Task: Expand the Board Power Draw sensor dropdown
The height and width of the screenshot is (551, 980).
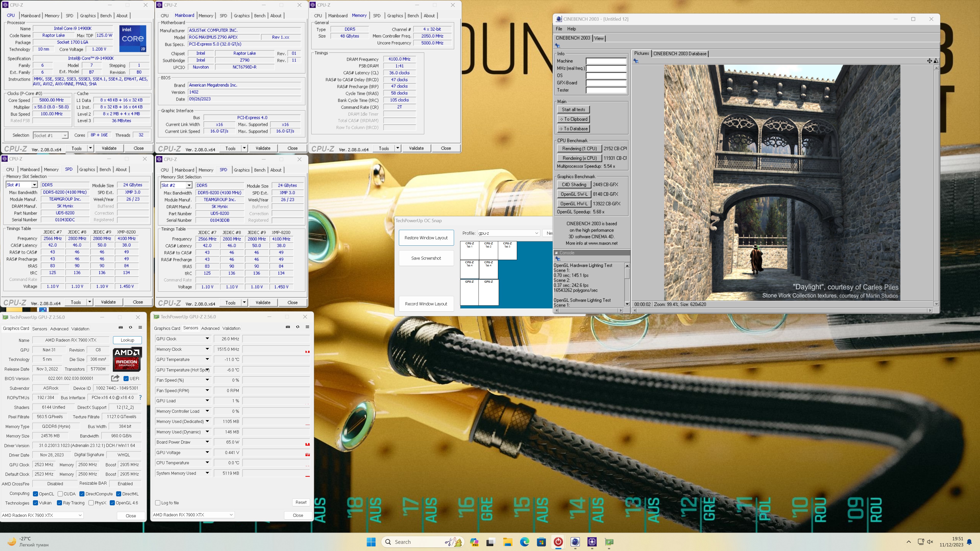Action: coord(207,442)
